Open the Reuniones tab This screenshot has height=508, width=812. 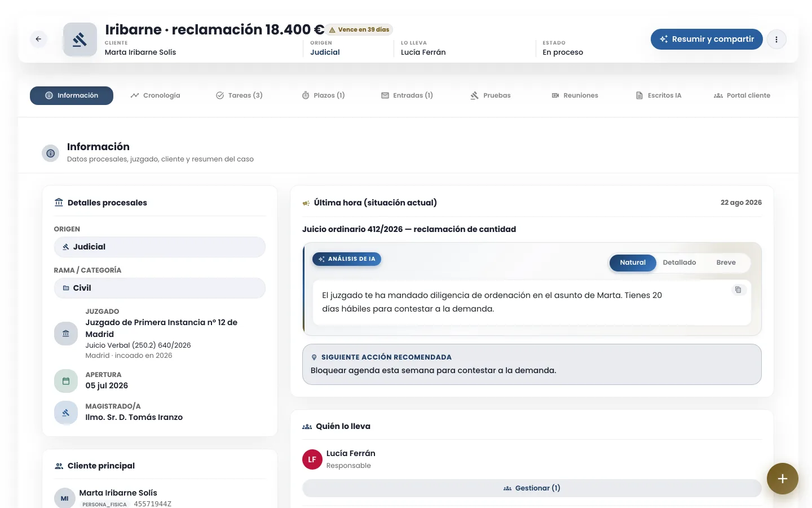[x=575, y=95]
